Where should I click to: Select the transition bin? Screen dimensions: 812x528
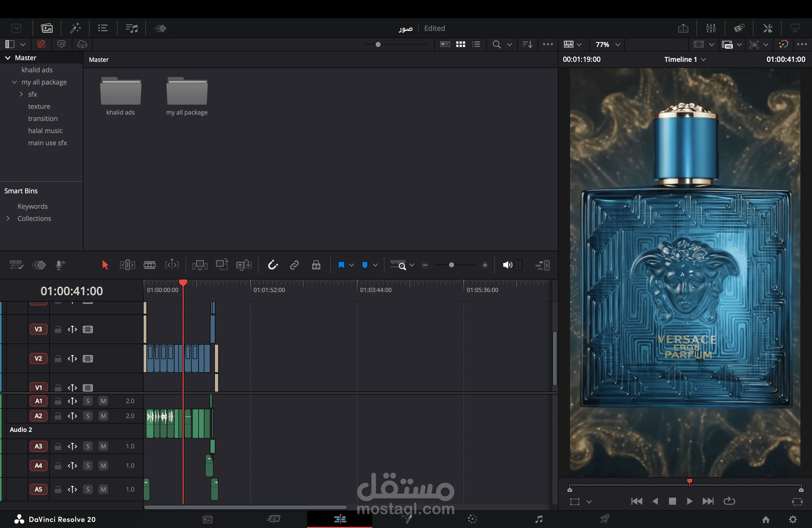43,118
